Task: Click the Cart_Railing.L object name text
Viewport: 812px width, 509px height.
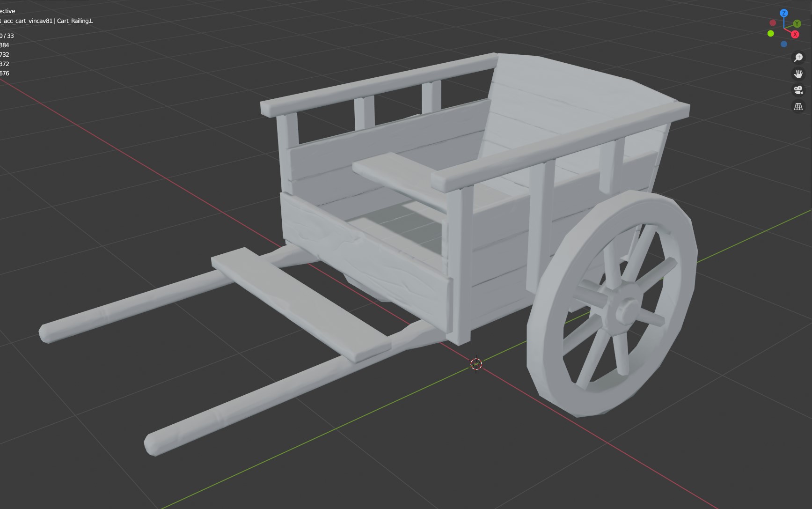Action: pos(75,21)
